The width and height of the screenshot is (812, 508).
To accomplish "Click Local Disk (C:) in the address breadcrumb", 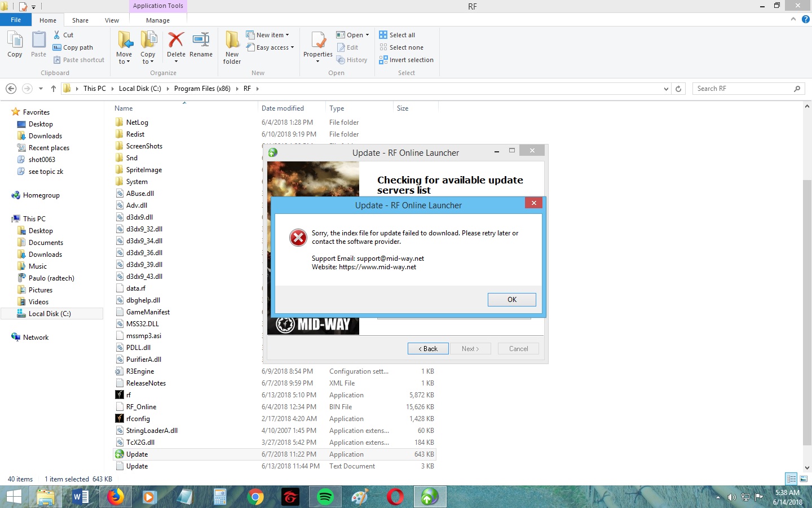I will (140, 89).
